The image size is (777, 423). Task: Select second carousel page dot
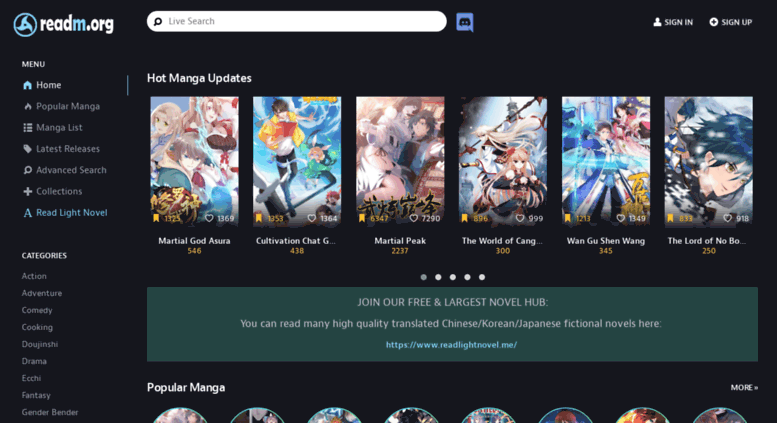point(438,277)
